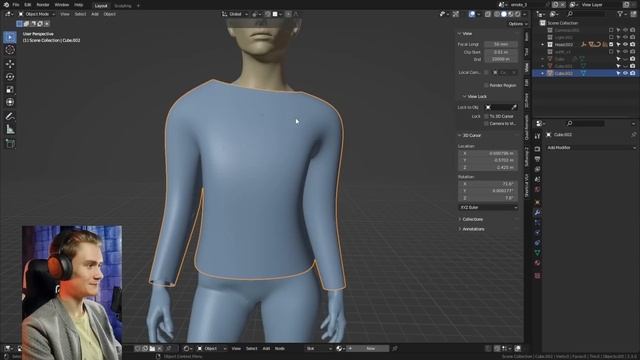The width and height of the screenshot is (640, 360).
Task: Open the XYZ Euler rotation mode dropdown
Action: (x=488, y=207)
